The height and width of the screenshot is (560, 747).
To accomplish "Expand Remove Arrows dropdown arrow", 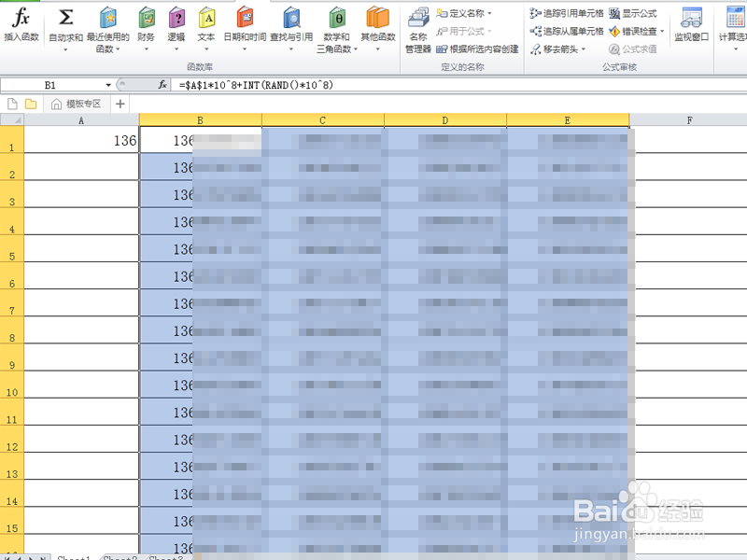I will (583, 49).
